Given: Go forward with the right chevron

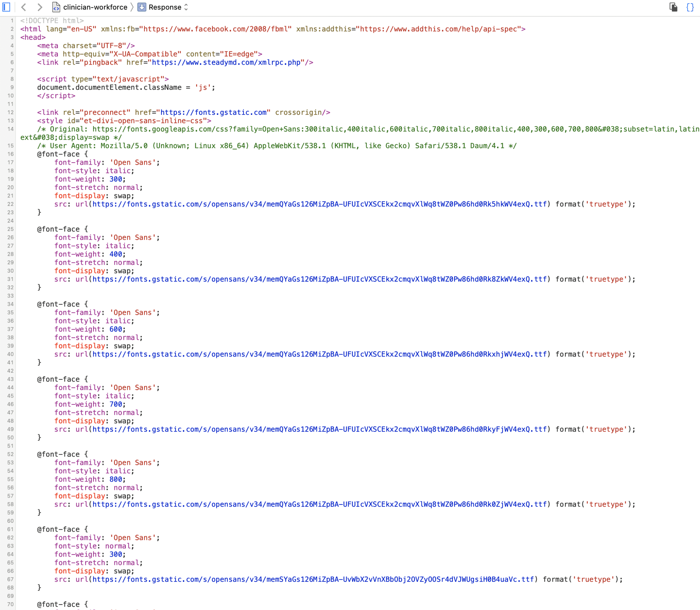Looking at the screenshot, I should tap(40, 7).
